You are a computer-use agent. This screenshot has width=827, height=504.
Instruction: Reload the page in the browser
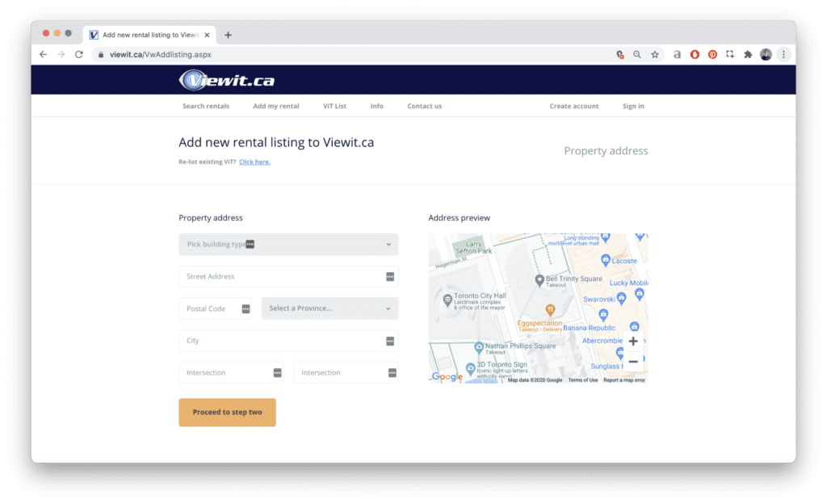click(x=78, y=55)
